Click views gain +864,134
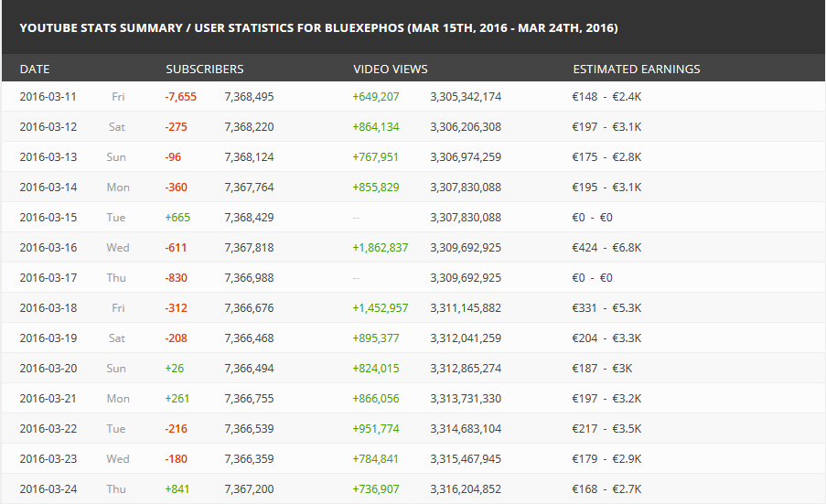Screen dimensions: 826x504 click(x=376, y=127)
